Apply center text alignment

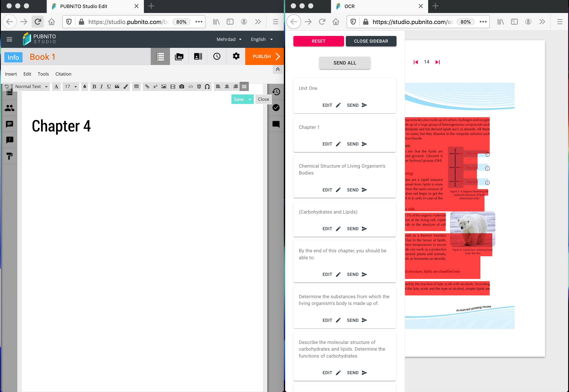click(227, 86)
